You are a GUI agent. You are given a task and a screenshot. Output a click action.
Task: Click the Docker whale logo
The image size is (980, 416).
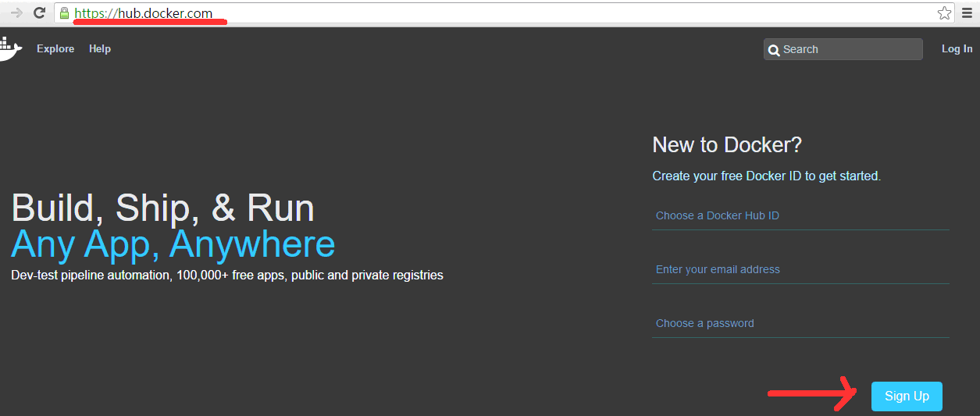pyautogui.click(x=10, y=48)
